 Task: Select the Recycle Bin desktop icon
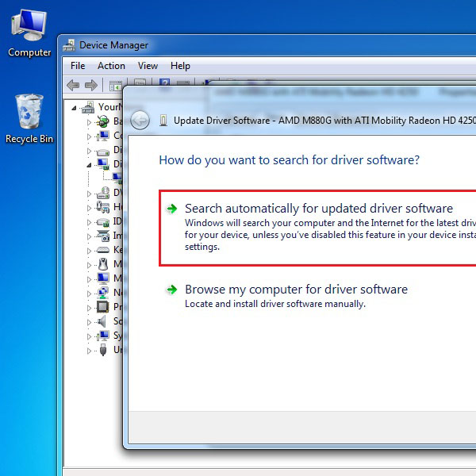click(29, 119)
